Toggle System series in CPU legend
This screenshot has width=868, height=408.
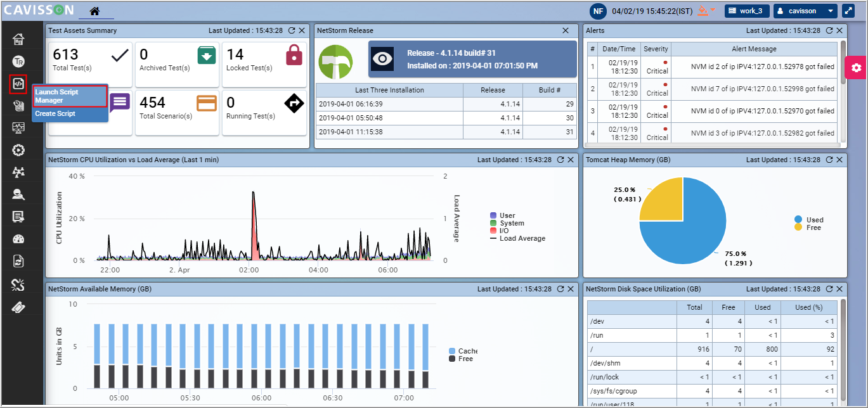(507, 223)
